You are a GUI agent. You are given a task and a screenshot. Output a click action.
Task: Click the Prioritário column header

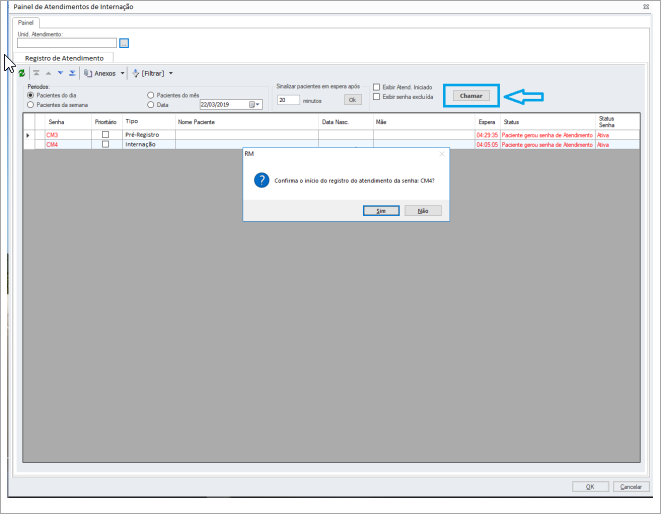click(x=107, y=122)
